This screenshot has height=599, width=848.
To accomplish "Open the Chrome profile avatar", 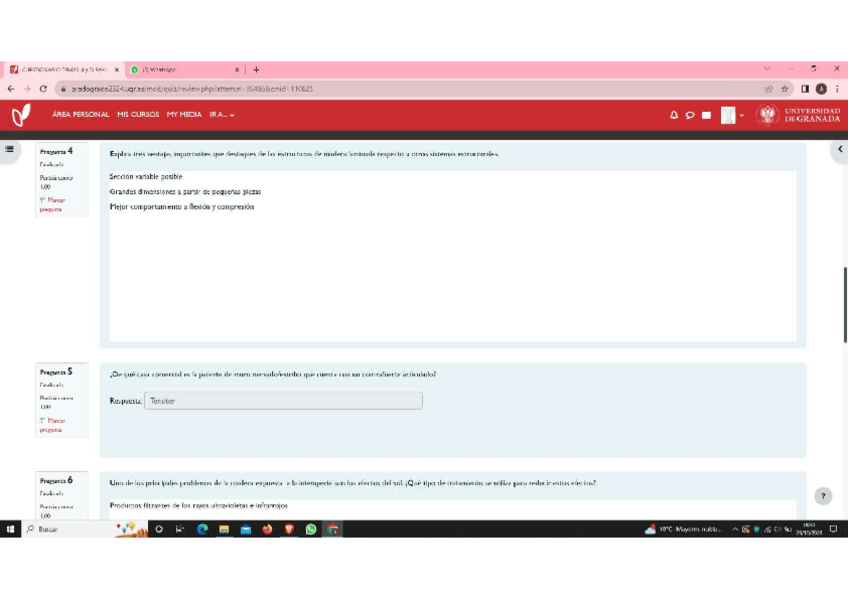I will click(x=821, y=89).
